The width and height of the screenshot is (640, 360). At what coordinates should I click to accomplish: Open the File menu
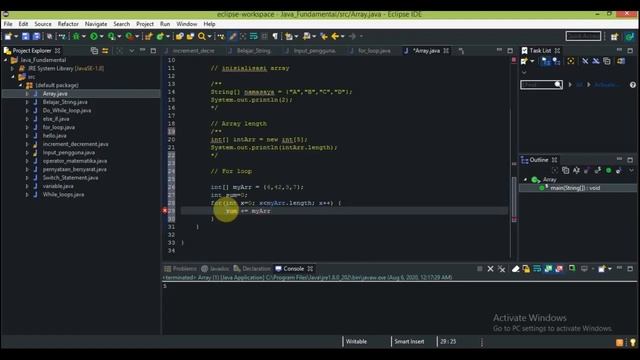(8, 24)
